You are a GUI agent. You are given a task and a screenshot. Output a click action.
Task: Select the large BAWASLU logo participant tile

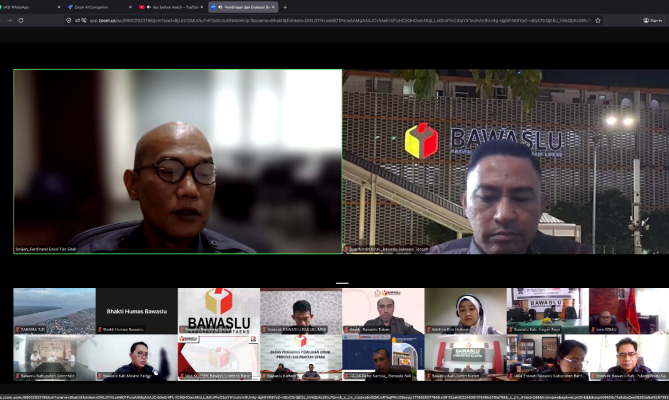218,311
